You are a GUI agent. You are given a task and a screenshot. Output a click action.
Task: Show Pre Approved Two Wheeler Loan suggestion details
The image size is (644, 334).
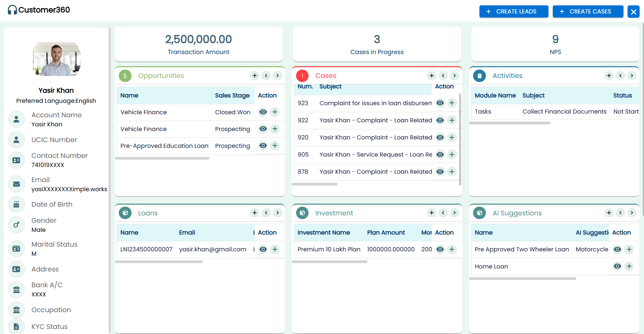click(x=617, y=249)
